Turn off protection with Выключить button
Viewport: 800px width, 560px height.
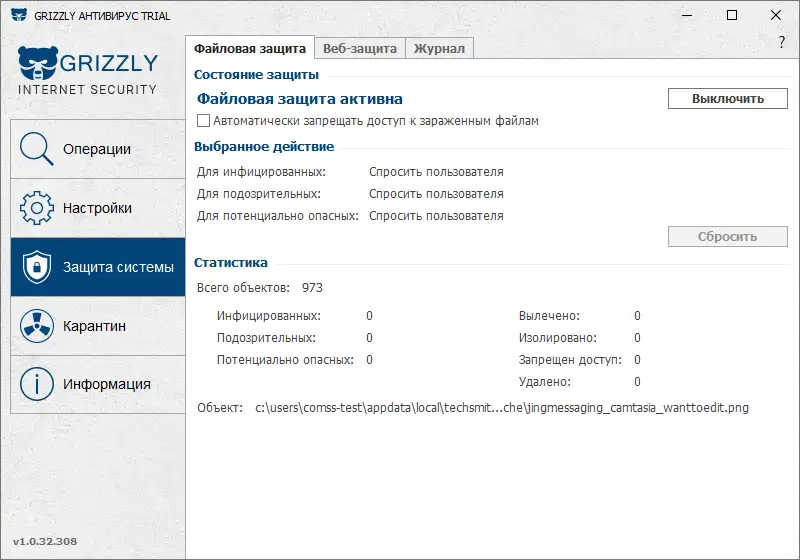(x=728, y=98)
